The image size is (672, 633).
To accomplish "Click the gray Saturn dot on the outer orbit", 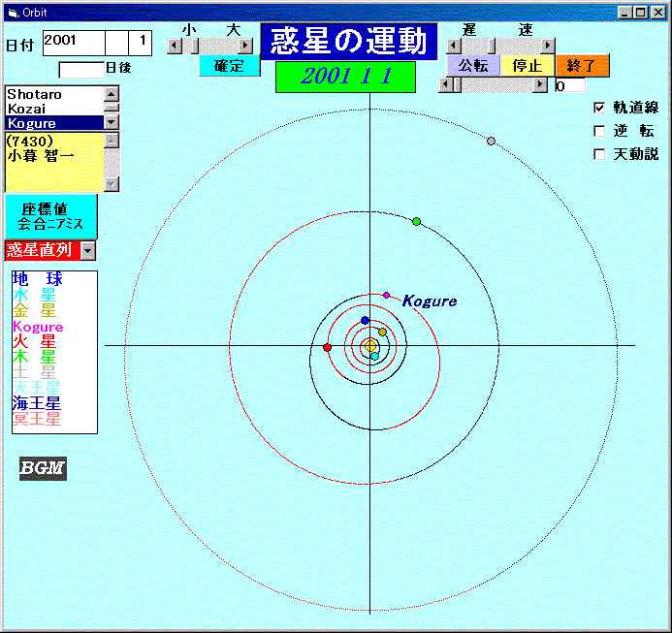I will [492, 142].
